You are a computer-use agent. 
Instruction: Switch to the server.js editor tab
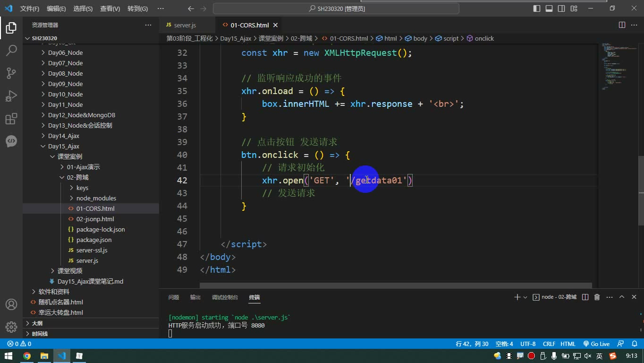185,25
